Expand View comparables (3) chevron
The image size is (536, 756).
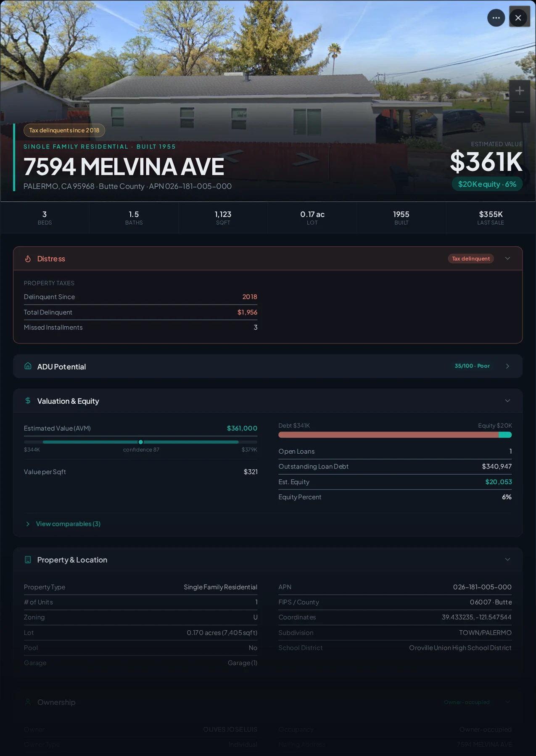tap(28, 524)
